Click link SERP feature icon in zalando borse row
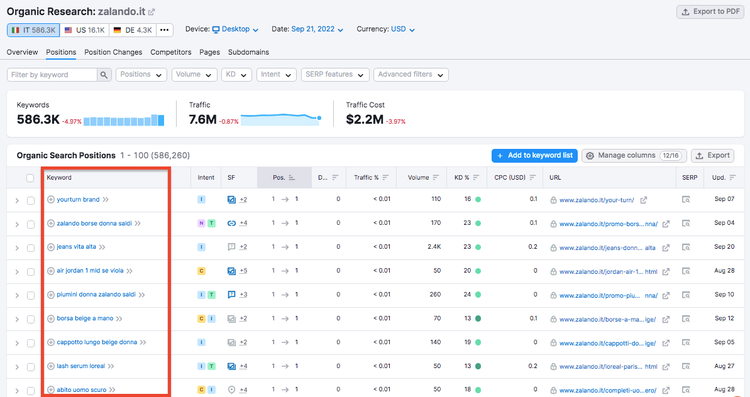The height and width of the screenshot is (397, 750). tap(232, 223)
